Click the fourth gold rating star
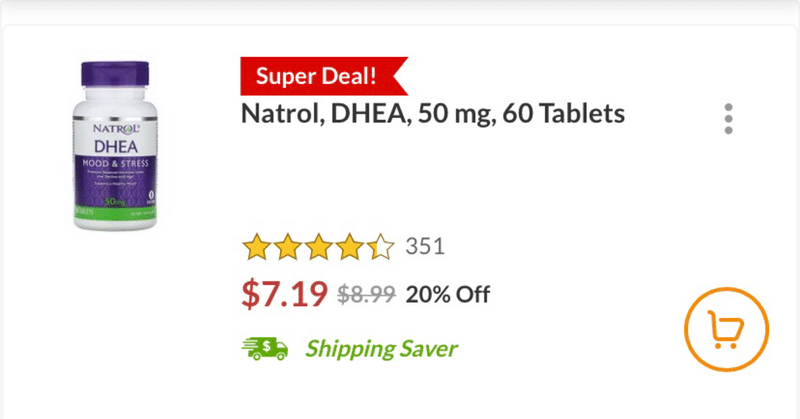The width and height of the screenshot is (800, 419). tap(349, 247)
